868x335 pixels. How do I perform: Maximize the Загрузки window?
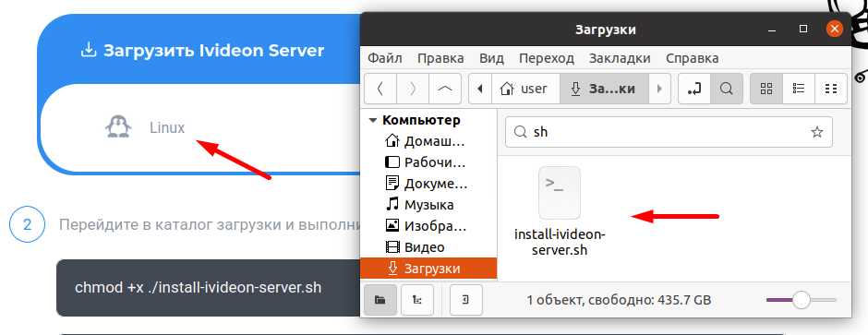coord(803,29)
